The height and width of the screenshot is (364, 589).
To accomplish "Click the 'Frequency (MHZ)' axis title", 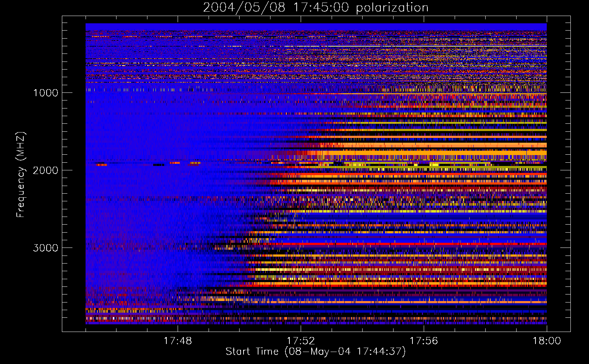I will pos(21,175).
